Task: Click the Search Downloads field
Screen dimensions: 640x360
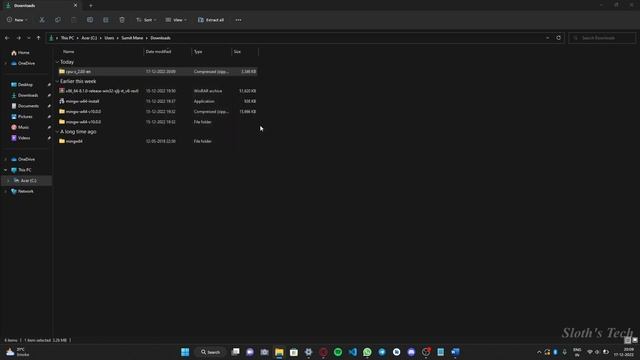Action: click(x=602, y=38)
